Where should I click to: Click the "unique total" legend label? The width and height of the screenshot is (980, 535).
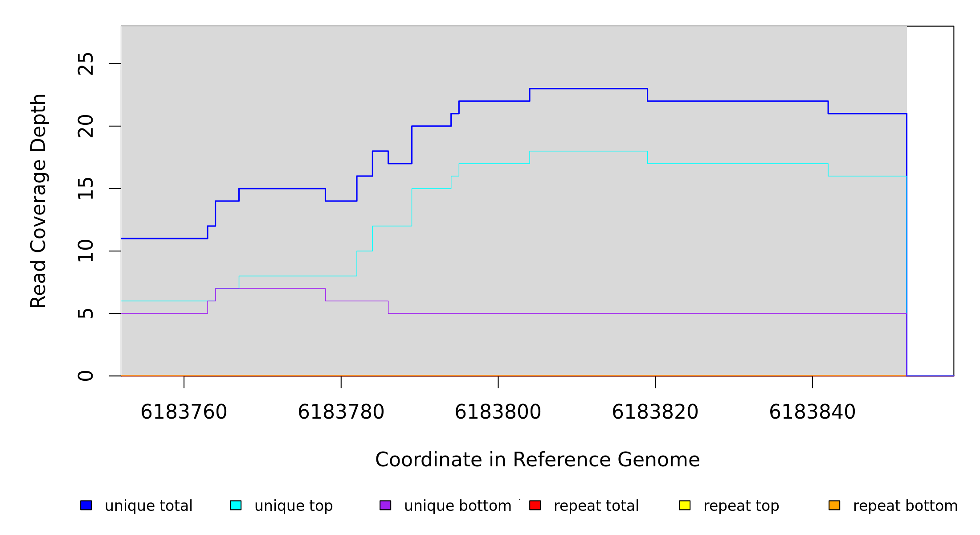[x=149, y=506]
